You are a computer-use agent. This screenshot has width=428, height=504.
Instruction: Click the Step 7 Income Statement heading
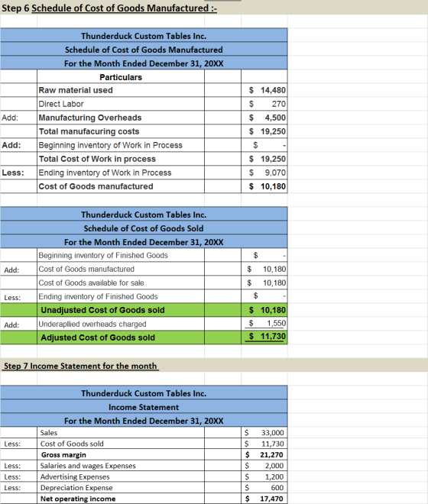pyautogui.click(x=80, y=366)
